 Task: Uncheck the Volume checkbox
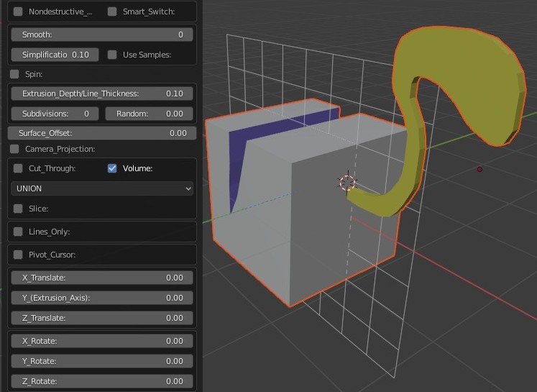coord(112,168)
